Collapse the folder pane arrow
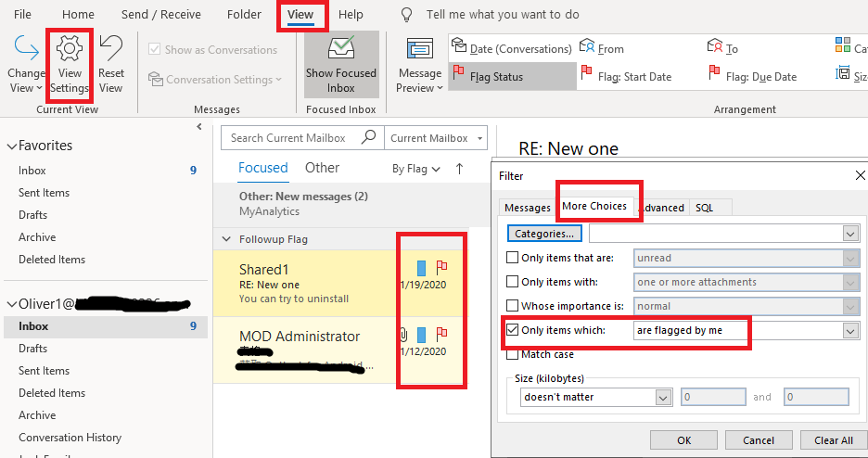 click(199, 127)
